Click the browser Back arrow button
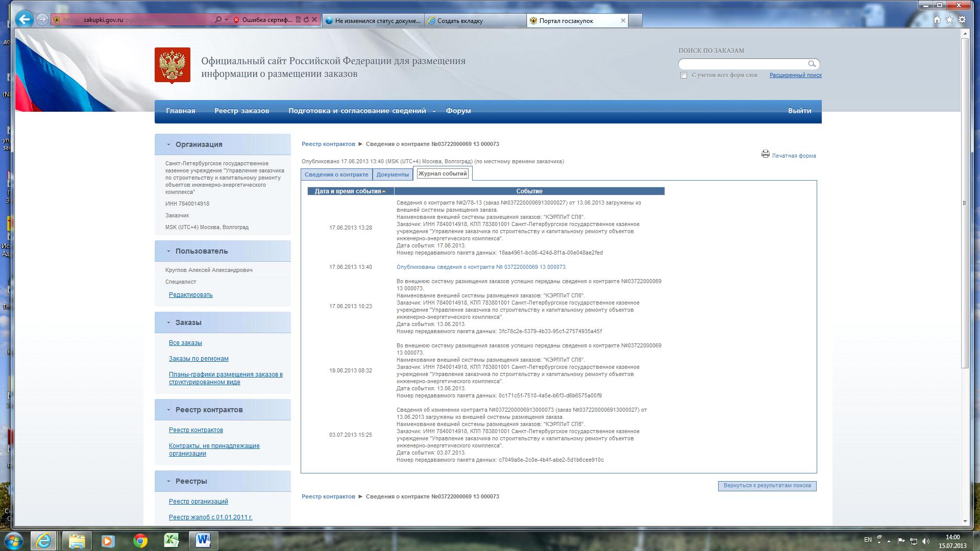Image resolution: width=980 pixels, height=551 pixels. pos(24,20)
